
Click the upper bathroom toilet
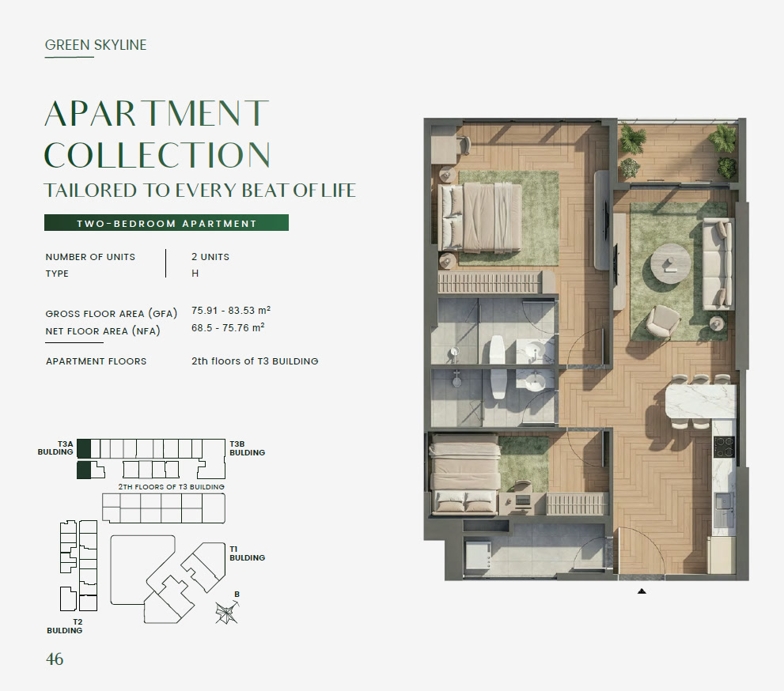(498, 349)
